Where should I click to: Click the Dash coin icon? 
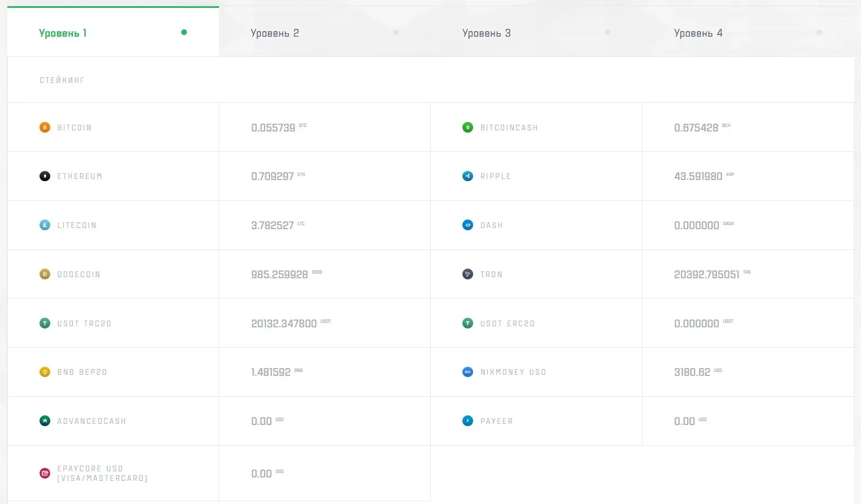(467, 225)
